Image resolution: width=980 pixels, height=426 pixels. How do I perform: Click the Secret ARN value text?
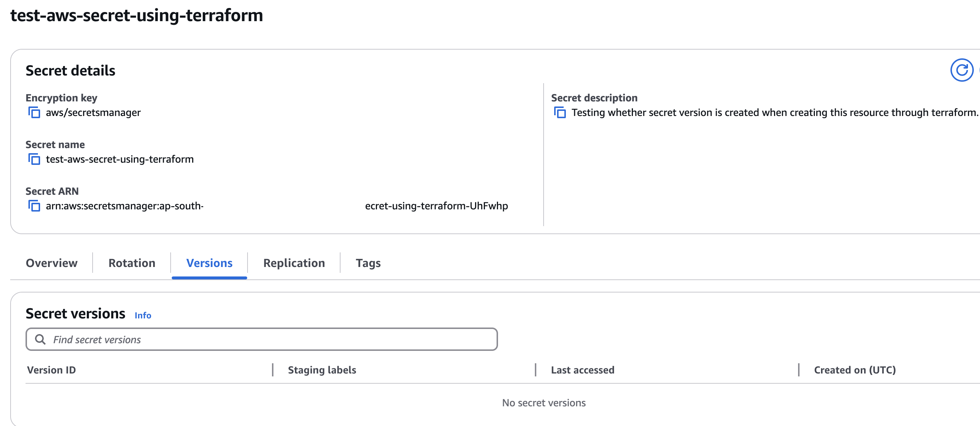coord(125,206)
